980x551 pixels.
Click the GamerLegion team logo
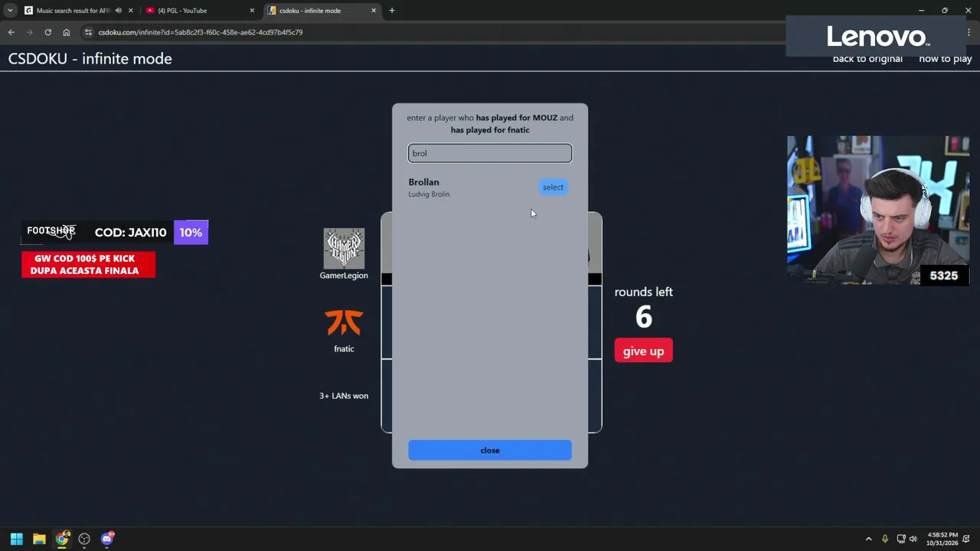344,248
